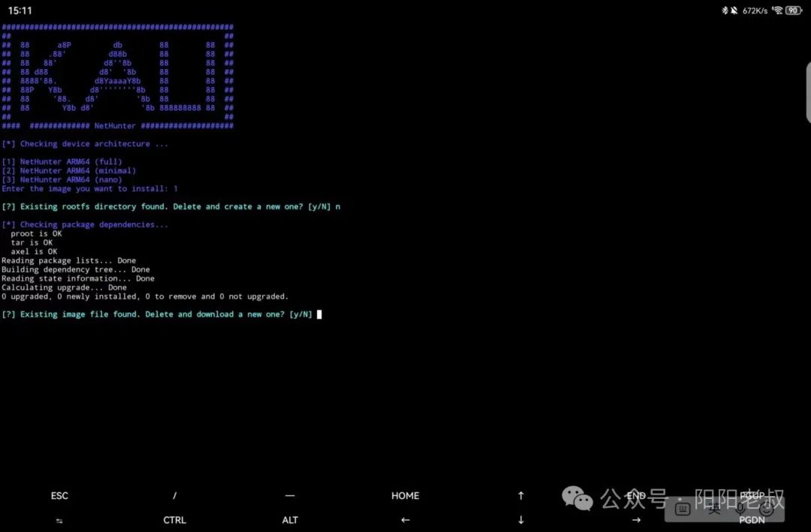
Task: Tap the dash extra key
Action: tap(290, 495)
